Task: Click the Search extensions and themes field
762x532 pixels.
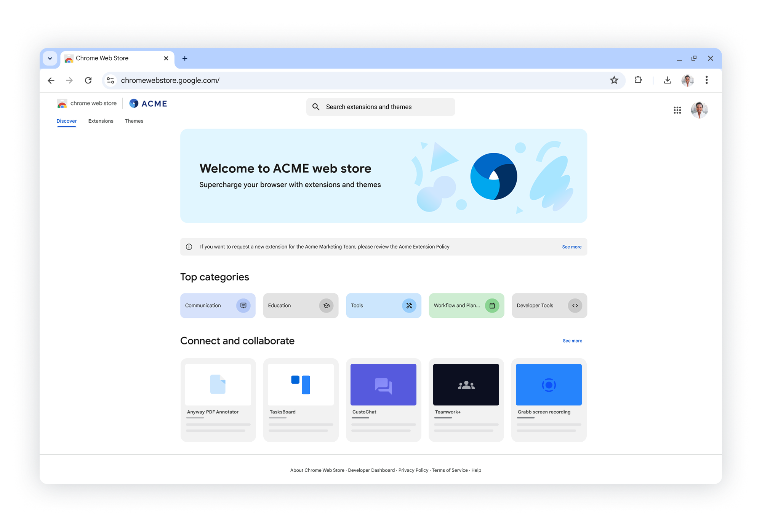Action: pos(381,107)
